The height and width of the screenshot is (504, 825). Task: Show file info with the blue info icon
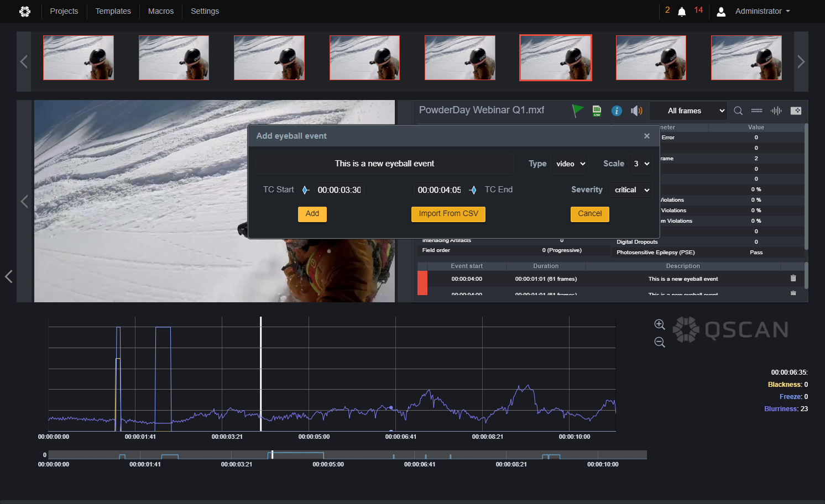[617, 111]
